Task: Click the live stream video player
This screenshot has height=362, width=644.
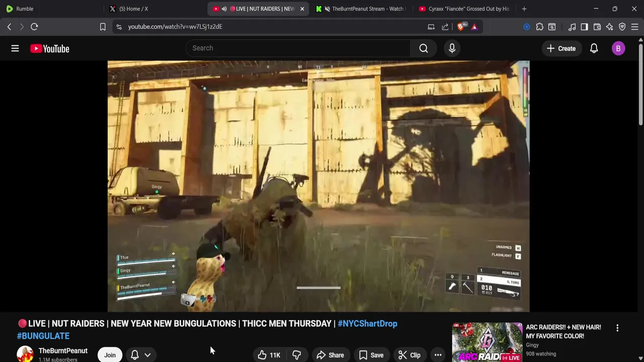Action: (x=318, y=186)
